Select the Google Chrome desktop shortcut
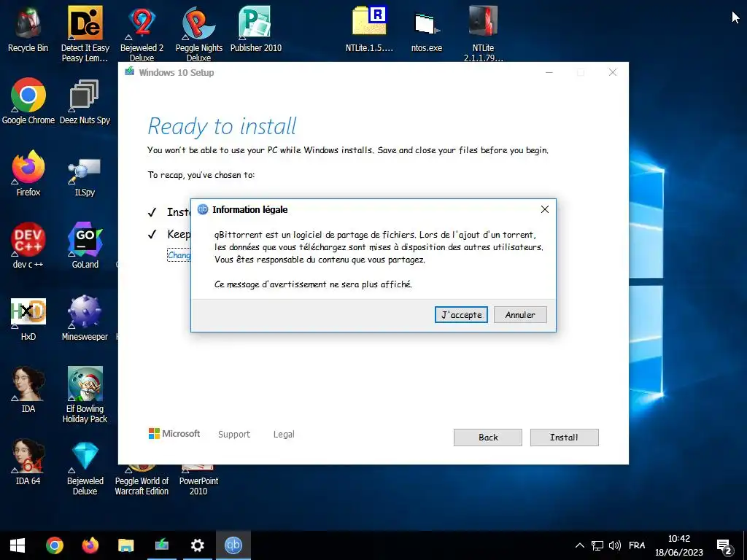Image resolution: width=747 pixels, height=560 pixels. pos(28,101)
